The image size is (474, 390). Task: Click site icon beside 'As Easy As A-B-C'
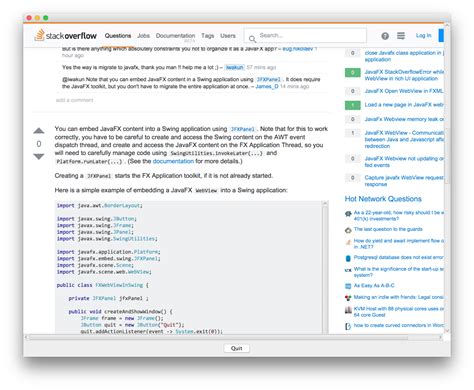click(x=348, y=286)
